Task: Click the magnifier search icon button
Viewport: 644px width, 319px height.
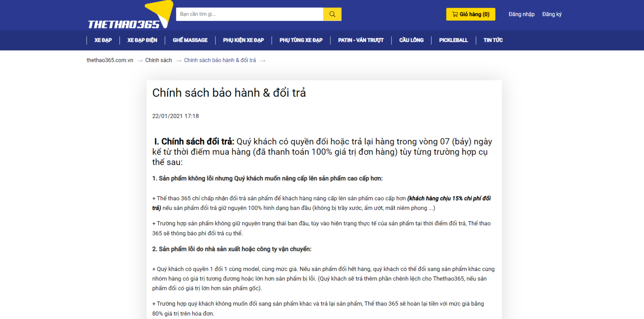Action: click(332, 14)
